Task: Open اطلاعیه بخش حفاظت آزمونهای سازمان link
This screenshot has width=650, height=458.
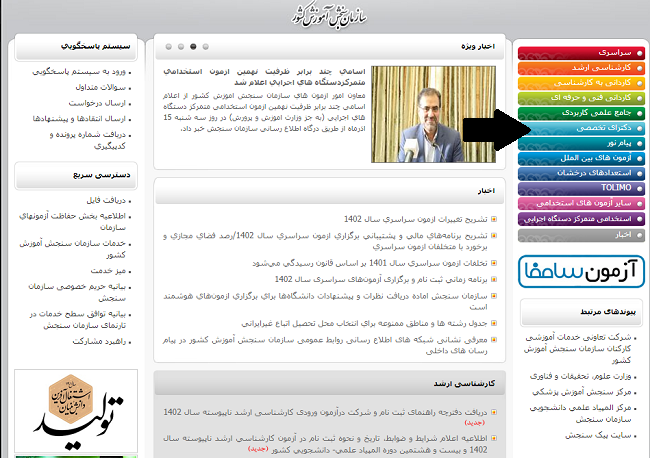Action: [73, 221]
